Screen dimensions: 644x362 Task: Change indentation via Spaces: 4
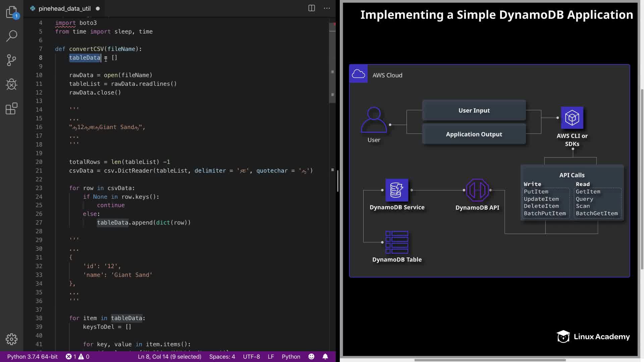point(222,357)
